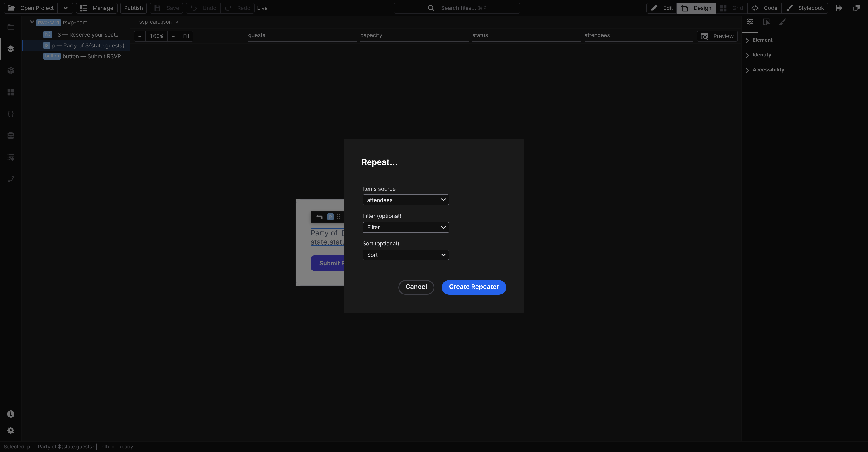The height and width of the screenshot is (452, 868).
Task: Click the Manage button
Action: (97, 8)
